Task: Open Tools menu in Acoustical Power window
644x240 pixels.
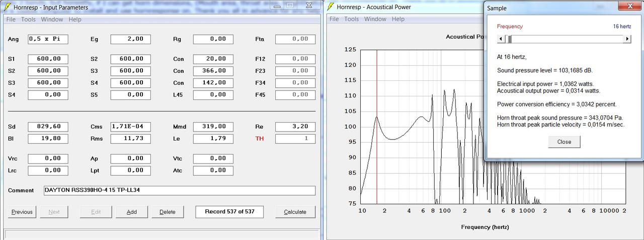Action: (x=352, y=19)
